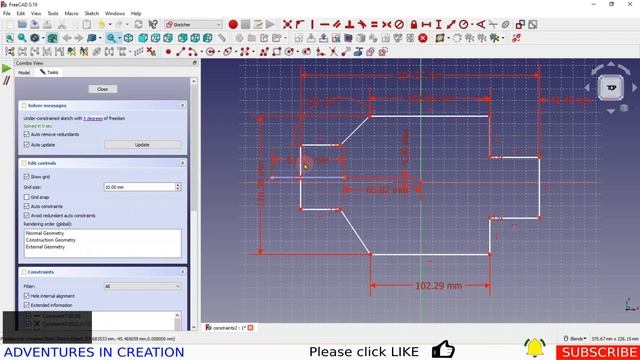Viewport: 640px width, 360px height.
Task: Click the Blender navigation style button
Action: pos(575,339)
